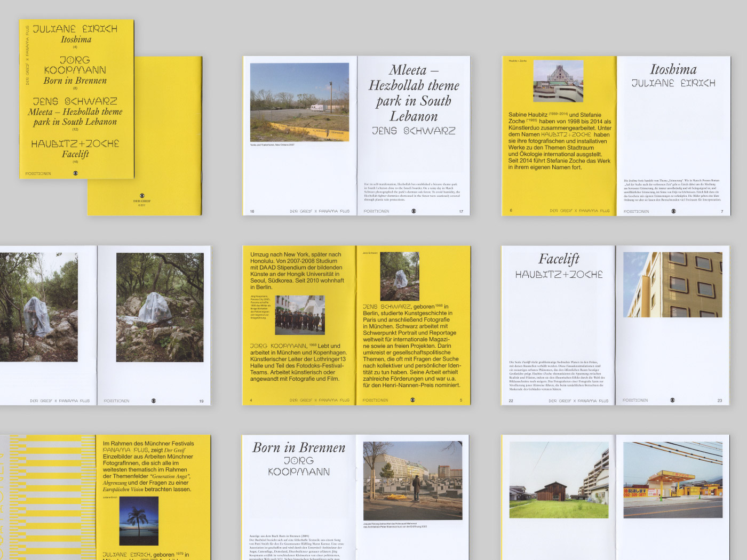Click the eye logo on page 7
Viewport: 747px width, 560px height.
[x=673, y=211]
